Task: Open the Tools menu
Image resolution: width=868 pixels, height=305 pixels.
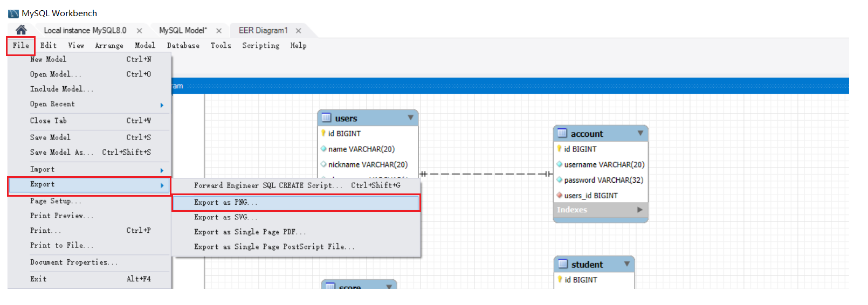Action: tap(221, 46)
